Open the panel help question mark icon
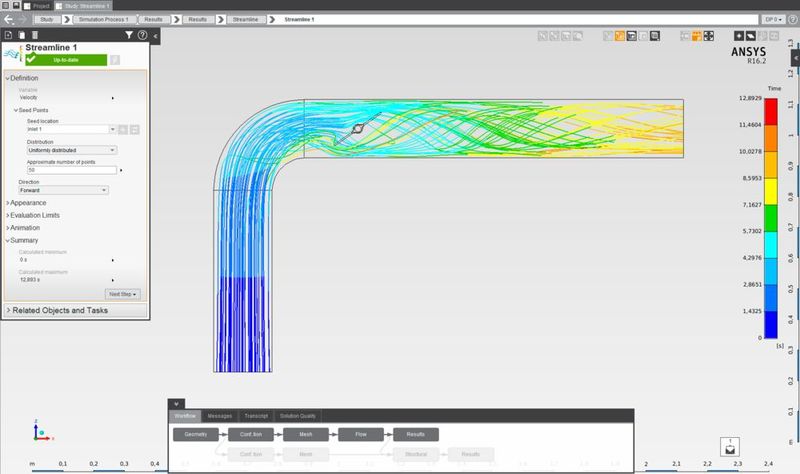 (142, 35)
